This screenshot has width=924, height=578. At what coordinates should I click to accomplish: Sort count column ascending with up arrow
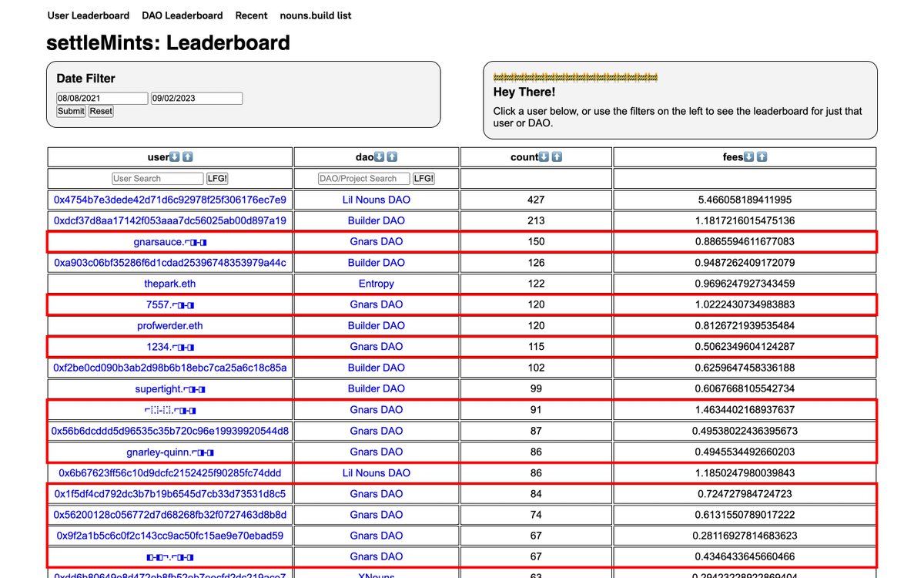[557, 157]
